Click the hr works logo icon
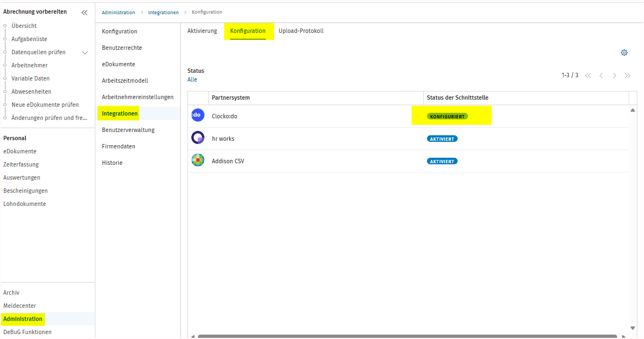 click(198, 137)
